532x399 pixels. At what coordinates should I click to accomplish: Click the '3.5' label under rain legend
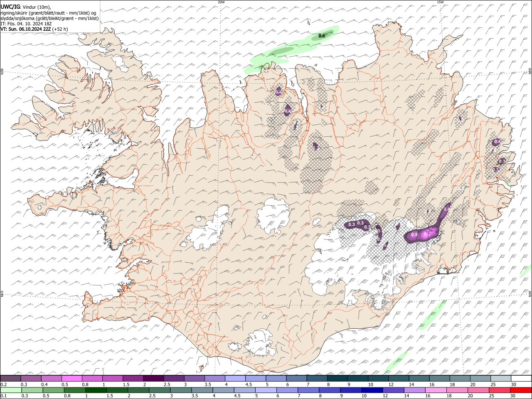point(195,396)
